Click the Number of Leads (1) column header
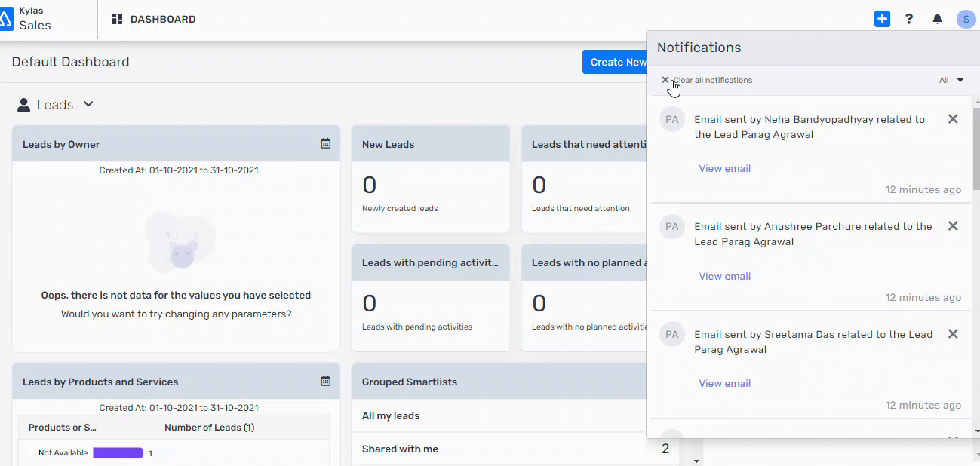The image size is (980, 466). pyautogui.click(x=210, y=428)
